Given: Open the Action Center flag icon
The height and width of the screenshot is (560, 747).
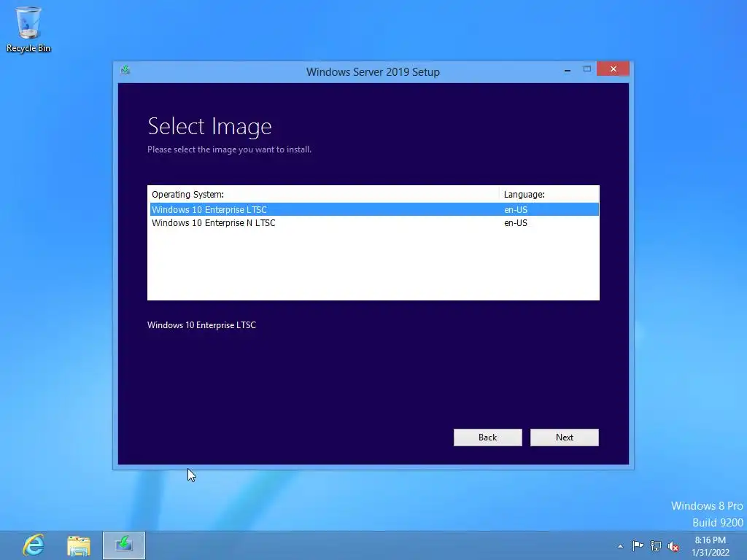Looking at the screenshot, I should coord(638,545).
